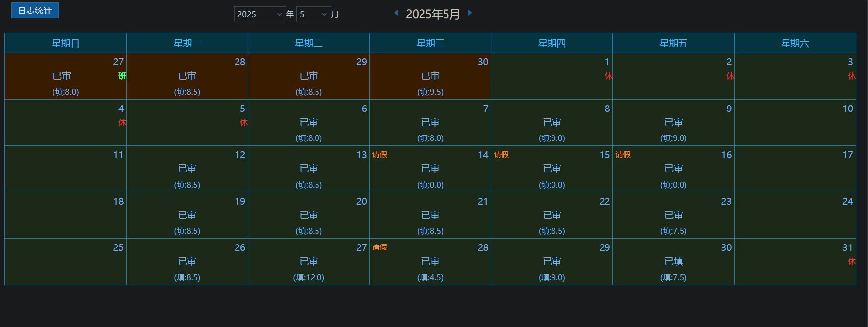Click the 星期日 column header
Screen dimensions: 868x327
point(66,43)
